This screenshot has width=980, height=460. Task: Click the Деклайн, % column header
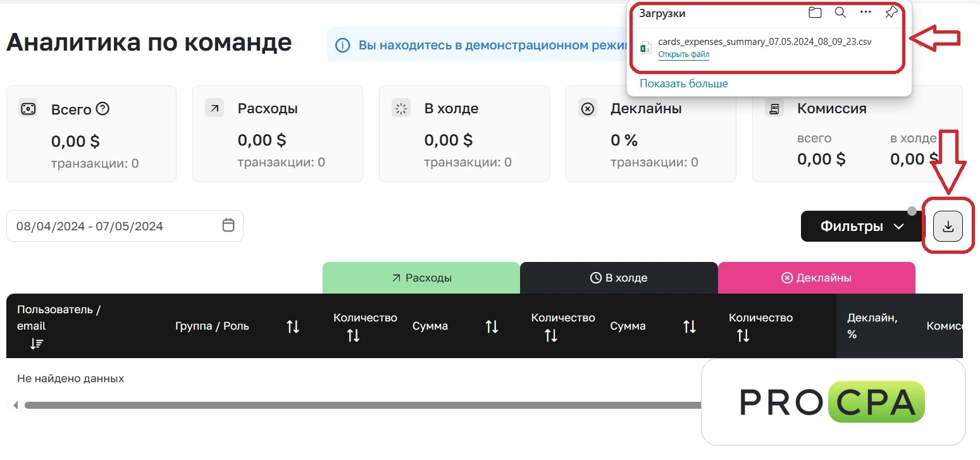[873, 326]
